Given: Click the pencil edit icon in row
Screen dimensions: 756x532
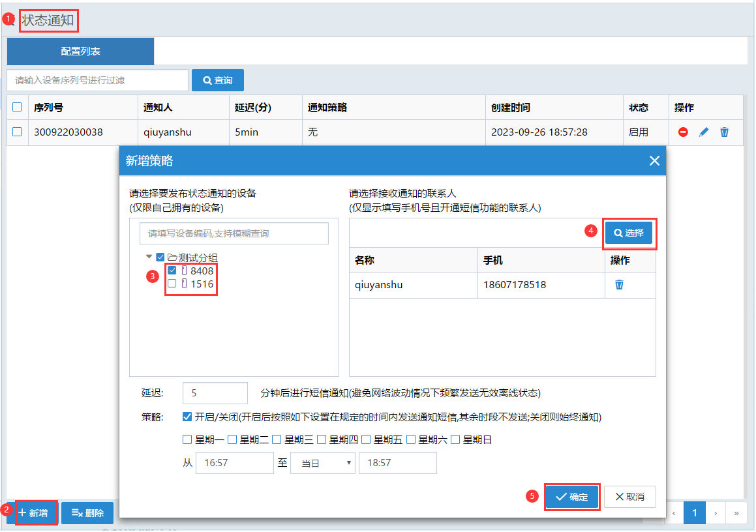Looking at the screenshot, I should pos(703,132).
